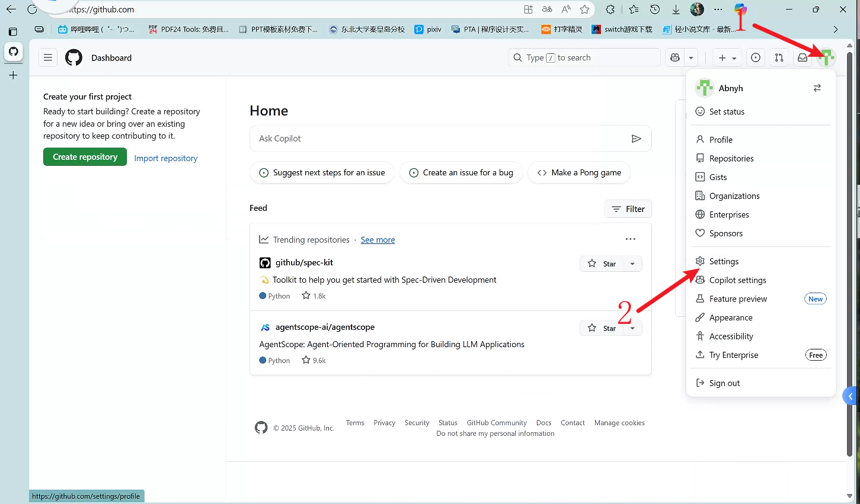Open the browser Extensions puzzle icon

[610, 9]
